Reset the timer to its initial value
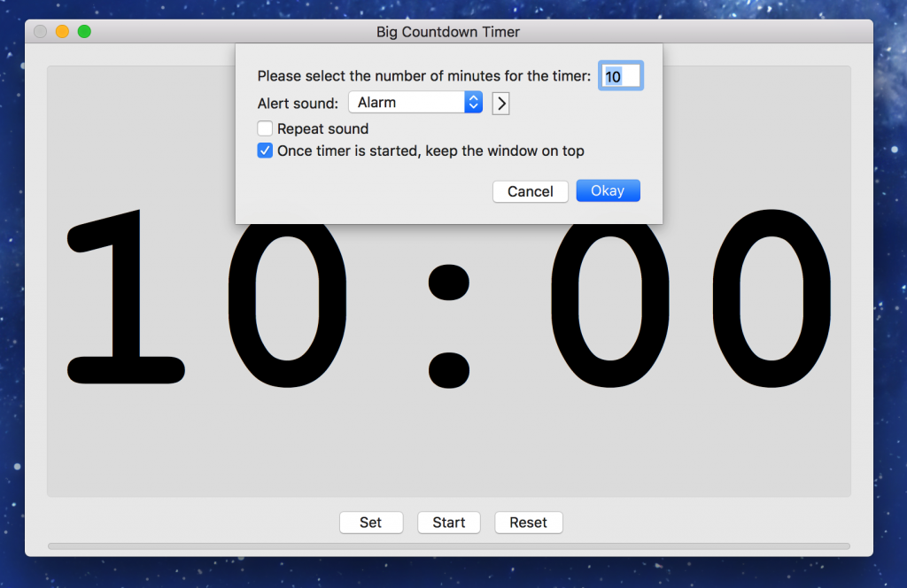Screen dimensions: 907x588 pyautogui.click(x=528, y=522)
